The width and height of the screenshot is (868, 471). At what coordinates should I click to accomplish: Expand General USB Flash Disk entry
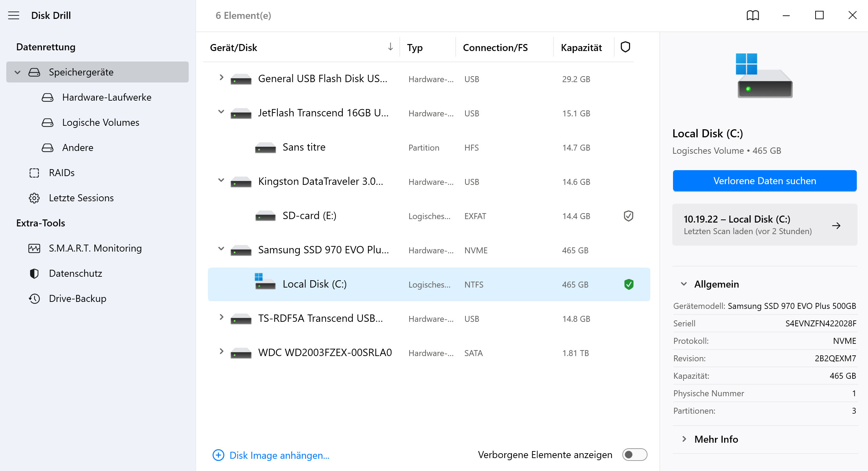221,77
